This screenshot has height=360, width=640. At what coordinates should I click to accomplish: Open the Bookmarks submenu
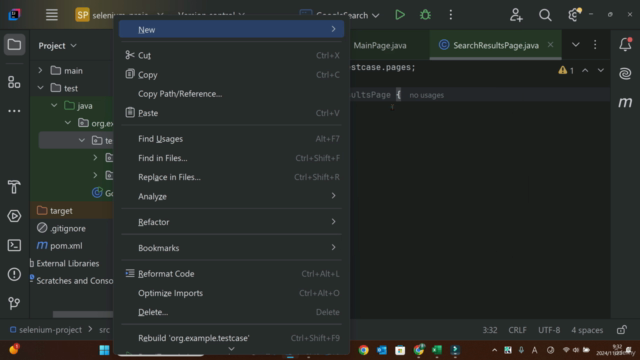(231, 248)
